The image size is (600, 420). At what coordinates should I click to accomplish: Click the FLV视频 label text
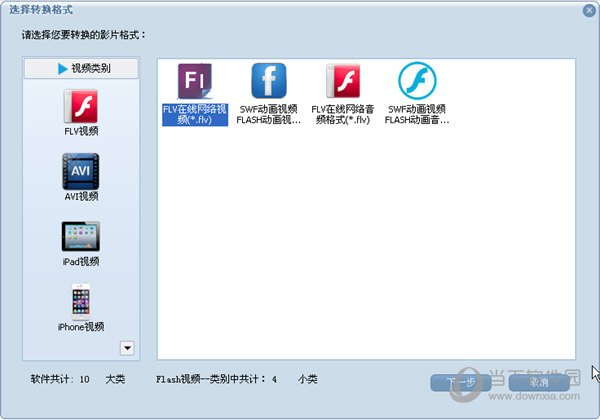pos(81,131)
